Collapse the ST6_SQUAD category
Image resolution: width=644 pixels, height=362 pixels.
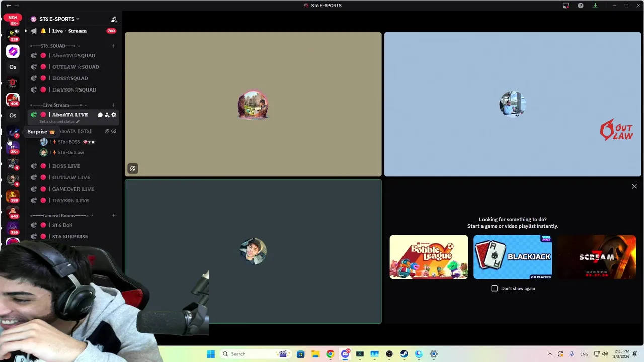tap(55, 46)
